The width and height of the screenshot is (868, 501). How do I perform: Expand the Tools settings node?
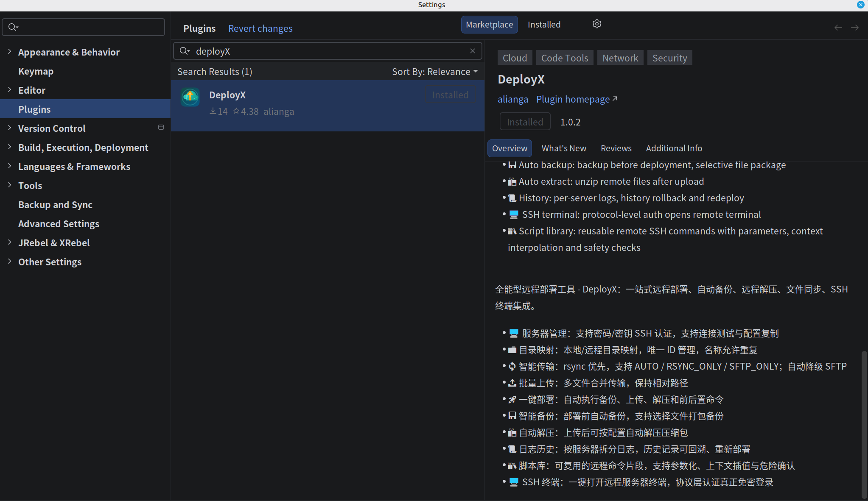click(x=9, y=185)
